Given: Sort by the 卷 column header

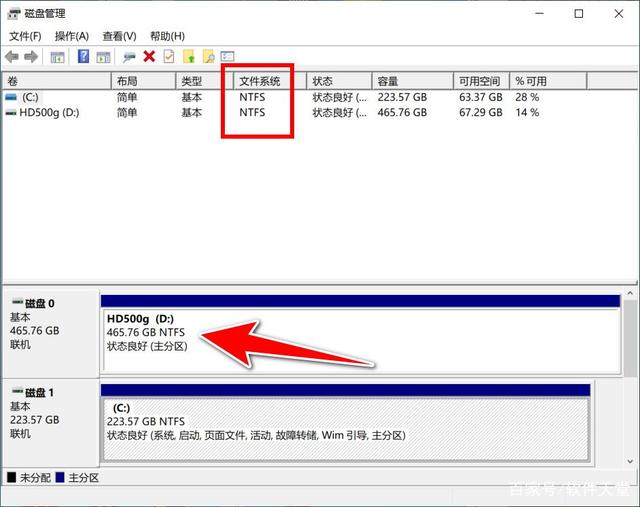Looking at the screenshot, I should tap(57, 81).
